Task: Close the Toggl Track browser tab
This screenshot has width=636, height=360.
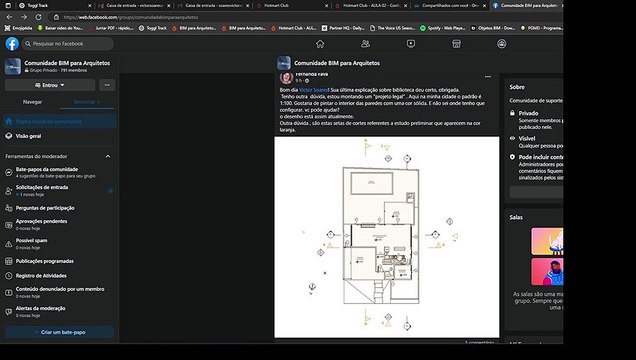Action: coord(90,6)
